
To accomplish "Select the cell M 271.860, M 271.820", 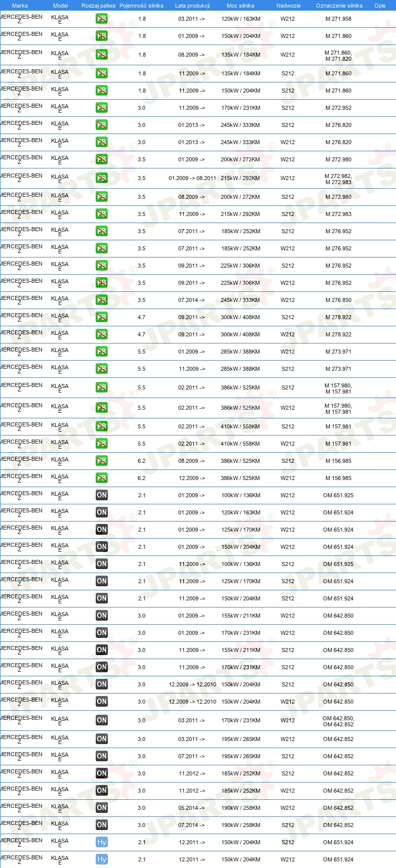I will point(338,56).
